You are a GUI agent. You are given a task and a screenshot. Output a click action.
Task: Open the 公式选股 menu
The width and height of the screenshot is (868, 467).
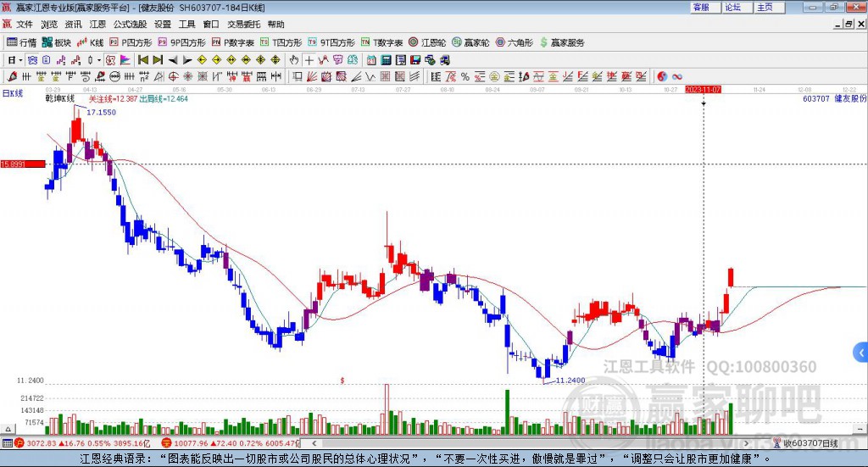tap(130, 24)
